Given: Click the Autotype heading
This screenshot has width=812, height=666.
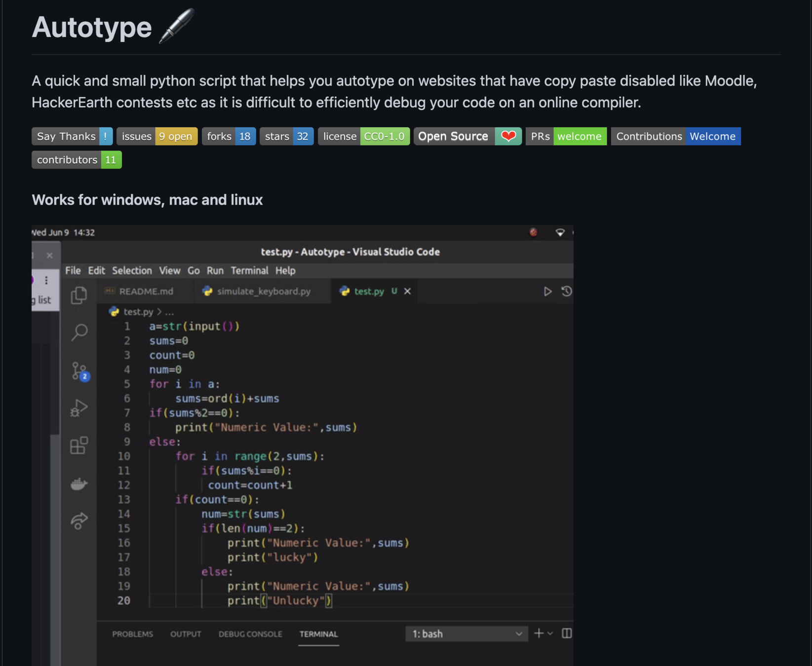Looking at the screenshot, I should [92, 27].
